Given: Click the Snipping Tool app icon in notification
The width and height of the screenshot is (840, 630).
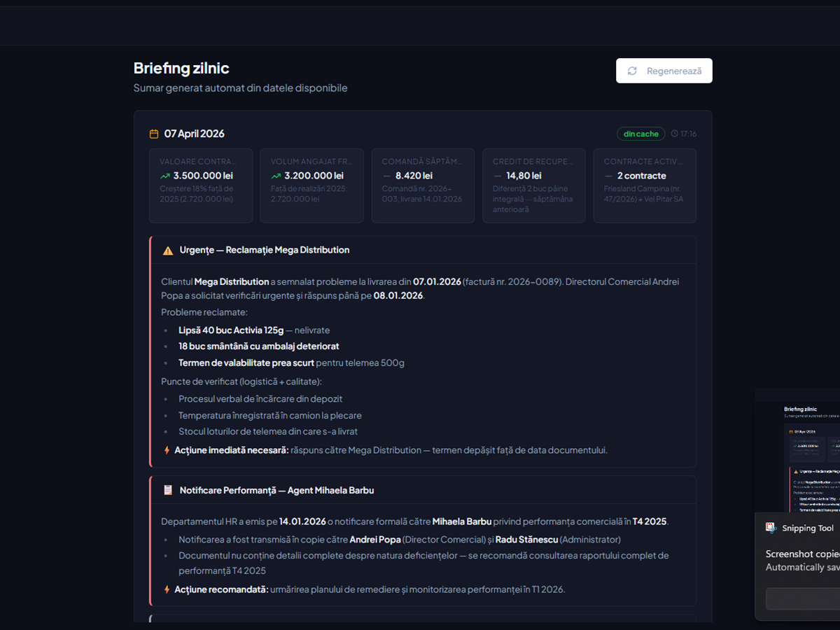Looking at the screenshot, I should (771, 528).
